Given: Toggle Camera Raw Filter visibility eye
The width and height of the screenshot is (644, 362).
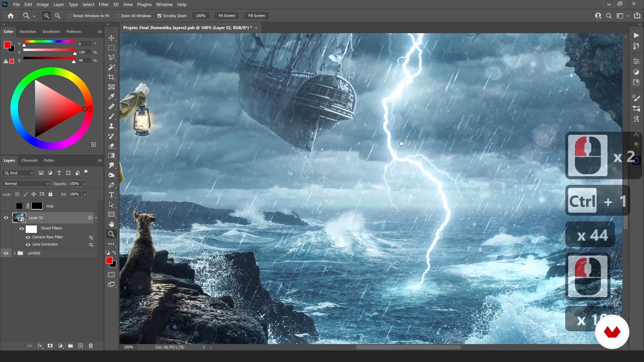Looking at the screenshot, I should coord(28,237).
